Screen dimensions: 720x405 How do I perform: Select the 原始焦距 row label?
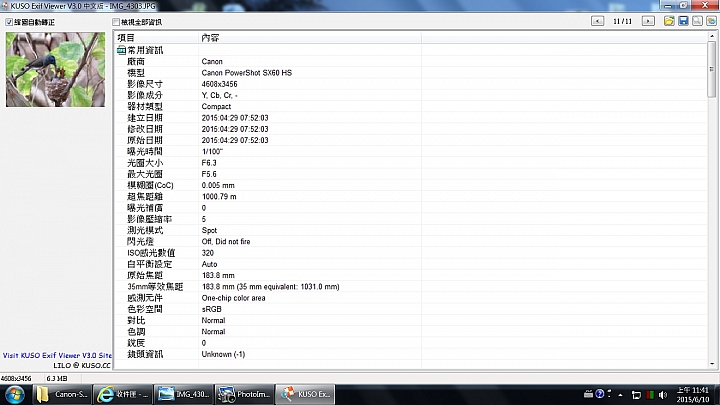point(145,276)
